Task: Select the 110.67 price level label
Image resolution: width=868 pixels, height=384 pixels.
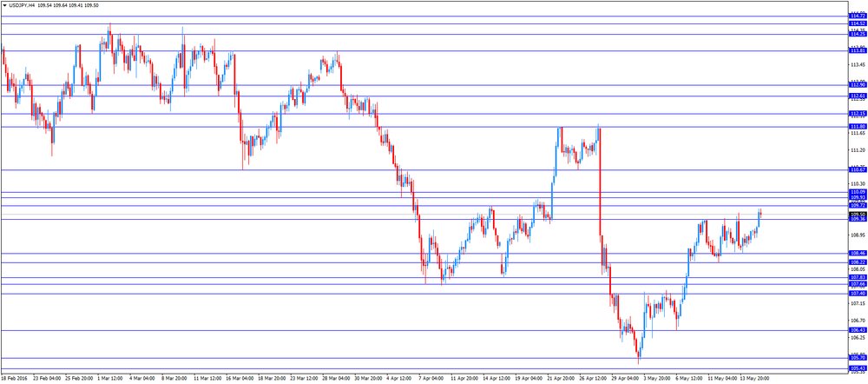Action: pos(858,170)
